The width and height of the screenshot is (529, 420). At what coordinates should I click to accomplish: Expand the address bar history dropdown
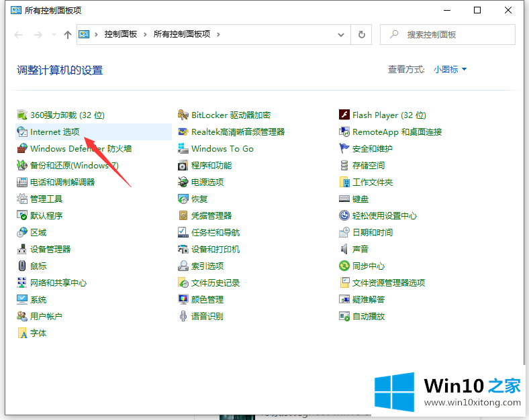[341, 35]
